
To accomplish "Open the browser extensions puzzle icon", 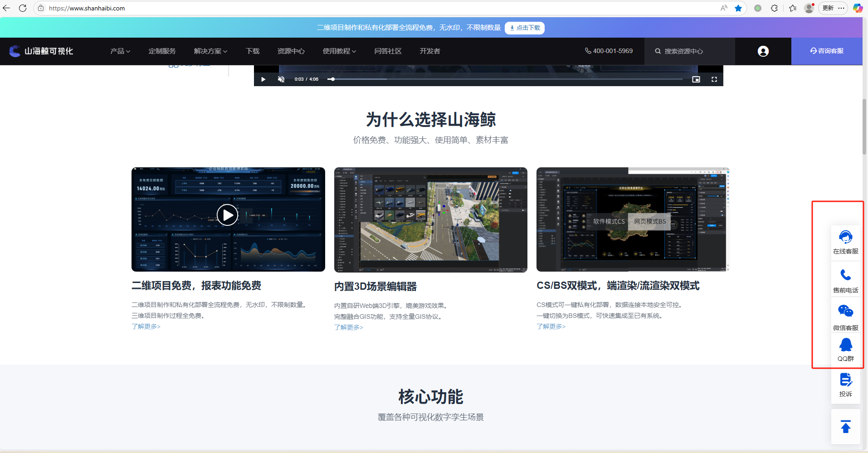I will (x=775, y=8).
